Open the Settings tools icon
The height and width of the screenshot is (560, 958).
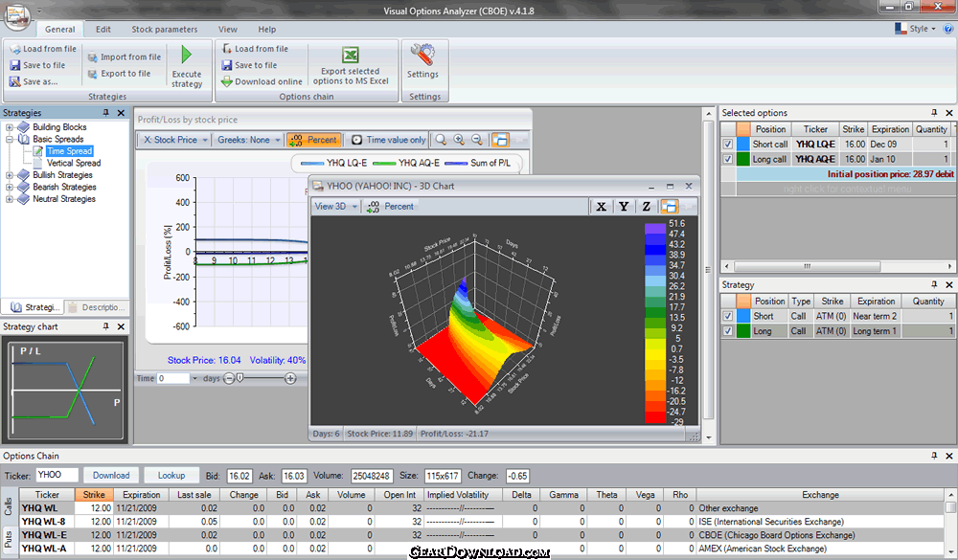point(422,55)
